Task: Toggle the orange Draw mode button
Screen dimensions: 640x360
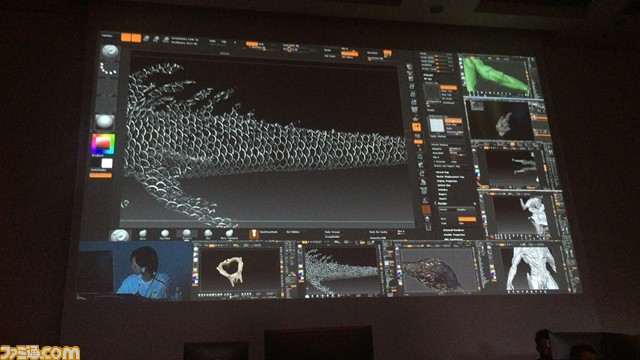Action: [136, 38]
